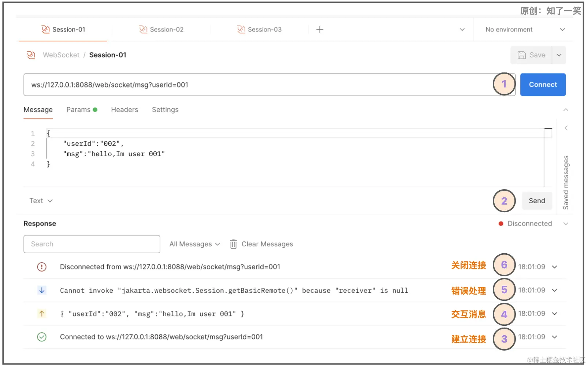588x366 pixels.
Task: Click the Connected green check icon
Action: (42, 337)
